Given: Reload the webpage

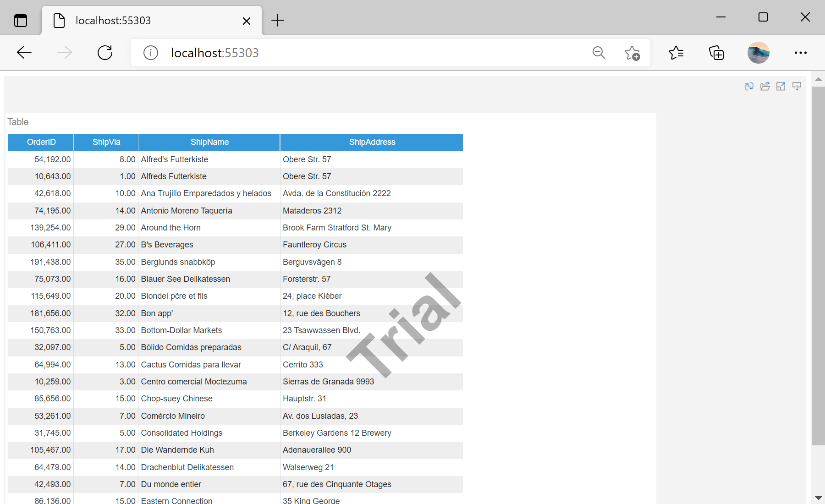Looking at the screenshot, I should point(105,52).
